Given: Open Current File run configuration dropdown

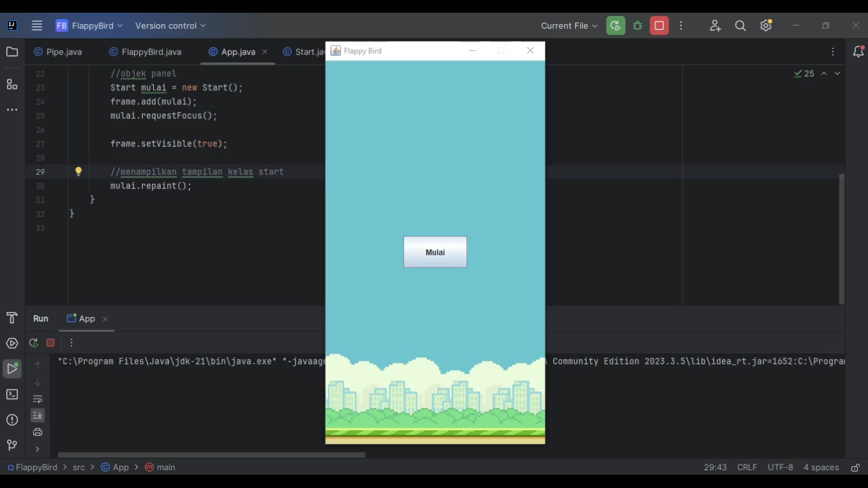Looking at the screenshot, I should coord(569,25).
